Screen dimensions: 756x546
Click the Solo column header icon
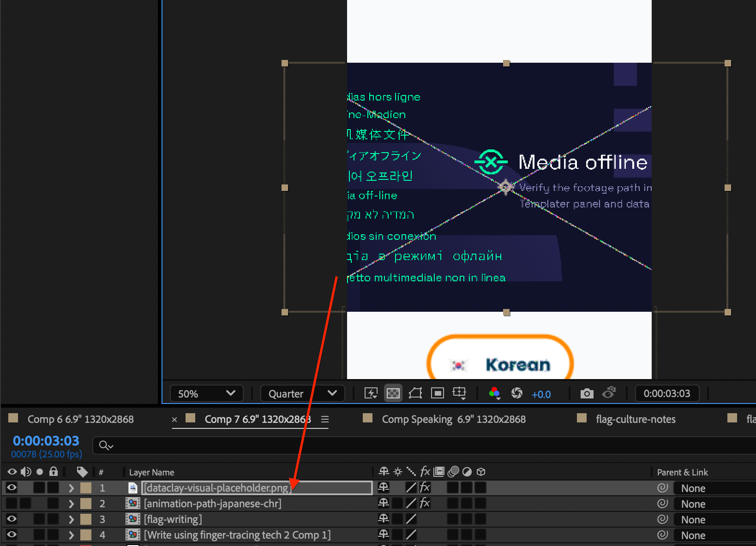[40, 472]
